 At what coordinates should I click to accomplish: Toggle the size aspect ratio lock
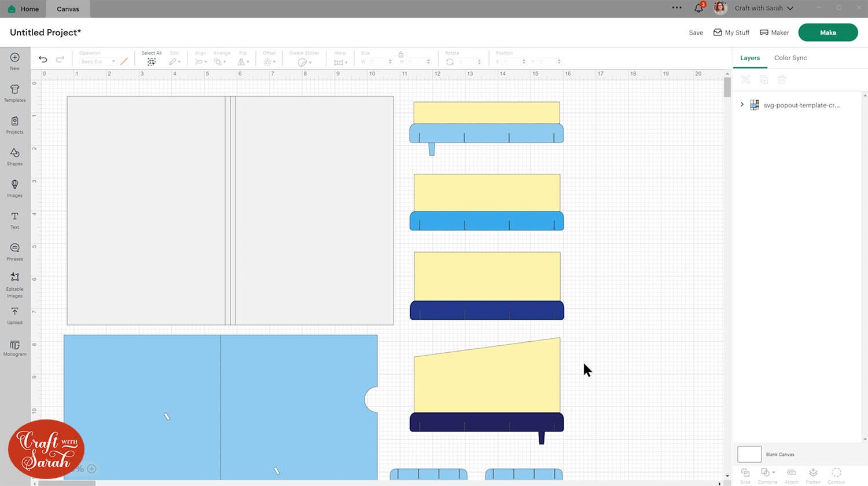click(x=400, y=54)
